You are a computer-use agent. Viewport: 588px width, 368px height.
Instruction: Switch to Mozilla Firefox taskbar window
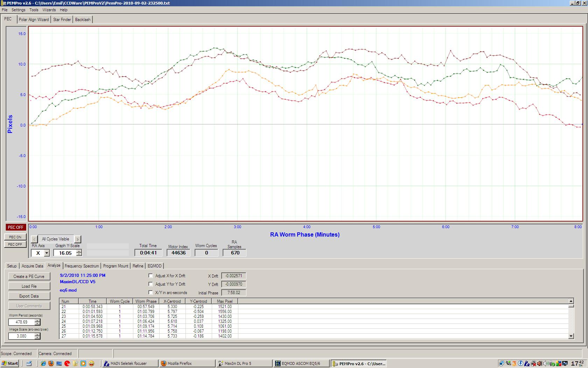pyautogui.click(x=187, y=363)
